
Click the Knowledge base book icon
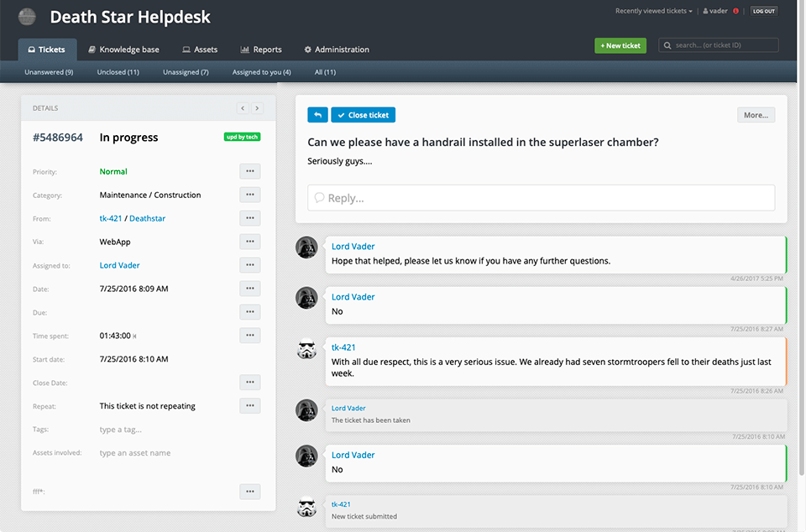click(x=91, y=50)
